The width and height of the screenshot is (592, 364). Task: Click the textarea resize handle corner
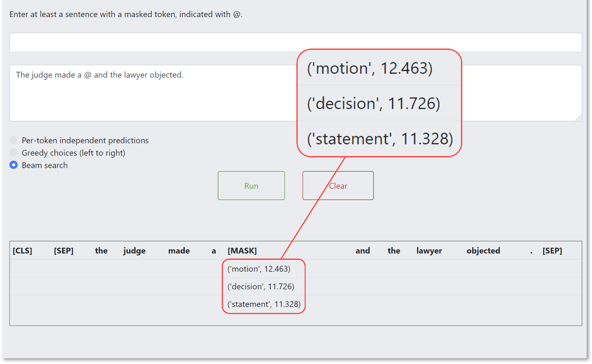click(x=579, y=118)
